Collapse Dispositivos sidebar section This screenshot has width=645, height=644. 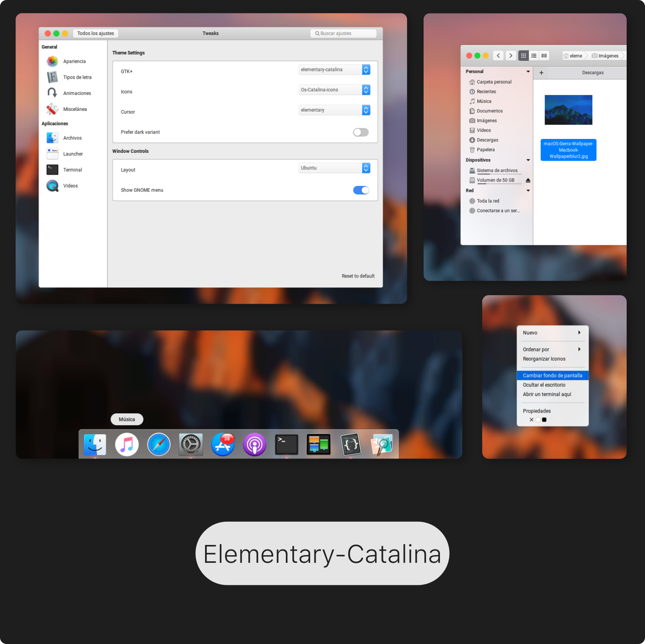(x=528, y=160)
